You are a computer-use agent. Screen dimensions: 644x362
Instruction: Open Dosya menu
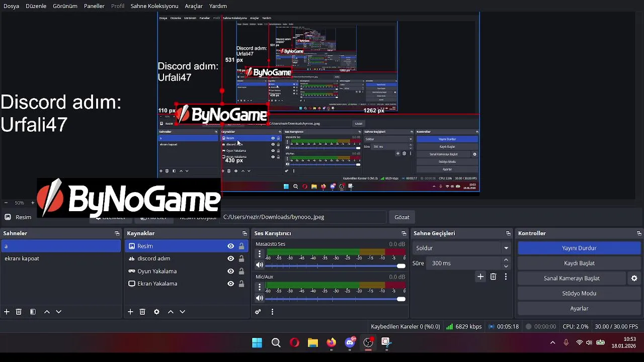click(x=11, y=6)
